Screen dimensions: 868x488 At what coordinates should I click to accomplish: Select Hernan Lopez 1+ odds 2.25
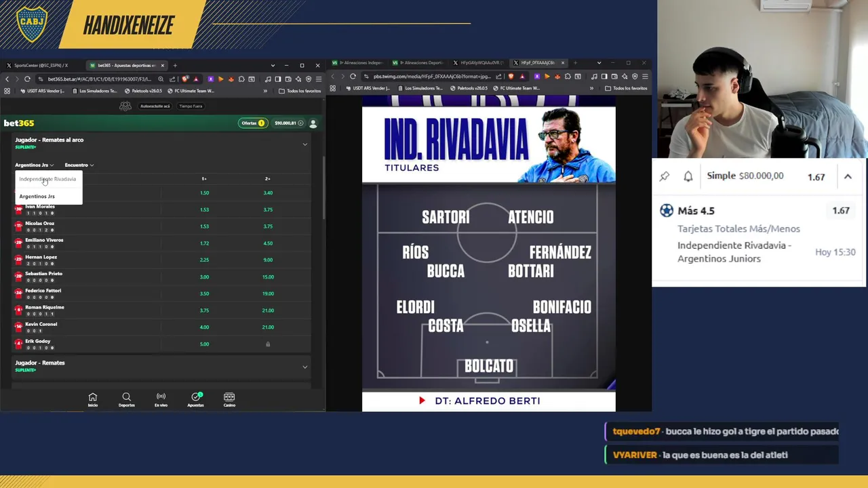click(x=204, y=260)
